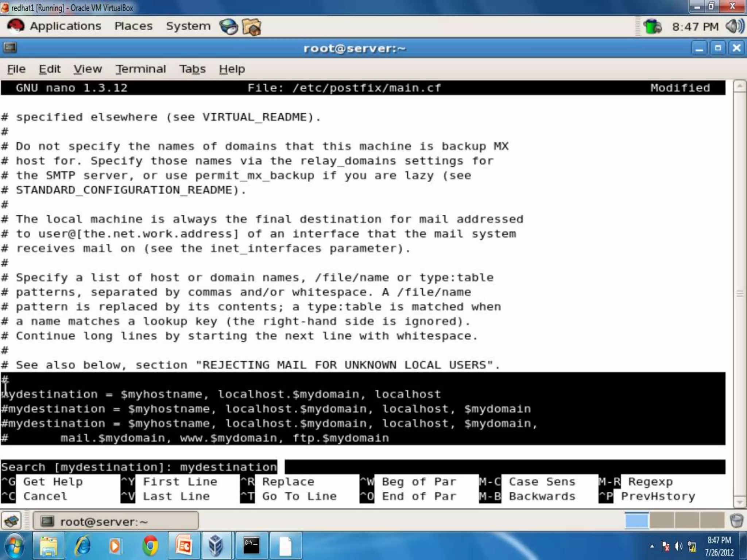
Task: Switch to the first workspace in the switcher
Action: [x=636, y=521]
